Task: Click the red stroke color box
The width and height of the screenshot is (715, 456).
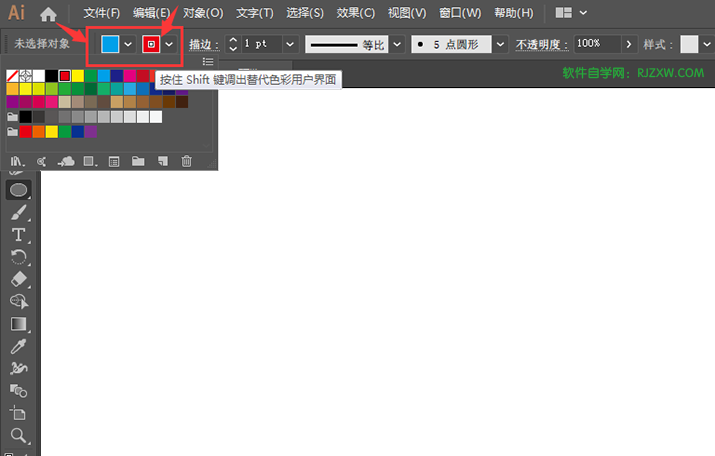Action: (x=151, y=44)
